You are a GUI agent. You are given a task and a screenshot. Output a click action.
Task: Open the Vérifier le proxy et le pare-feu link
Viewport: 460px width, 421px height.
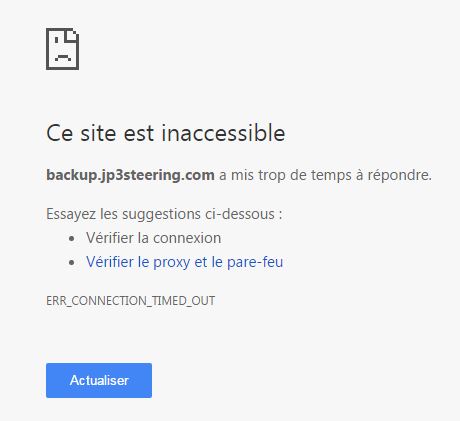pos(184,262)
